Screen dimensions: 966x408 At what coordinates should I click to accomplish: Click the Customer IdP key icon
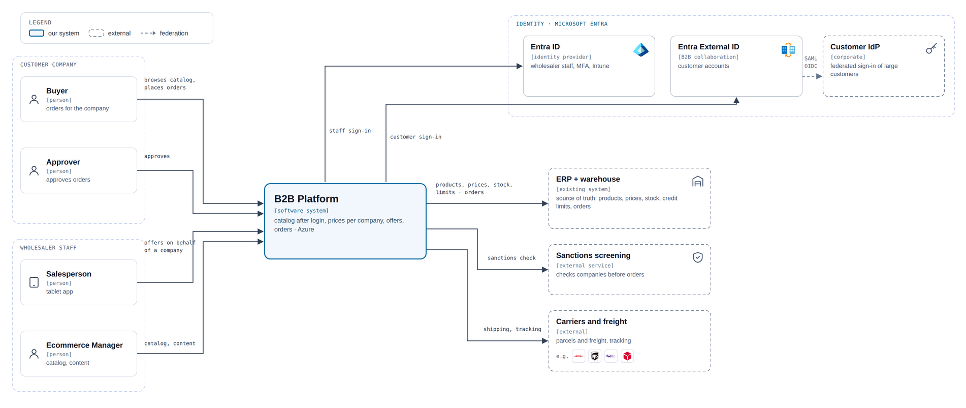coord(932,49)
